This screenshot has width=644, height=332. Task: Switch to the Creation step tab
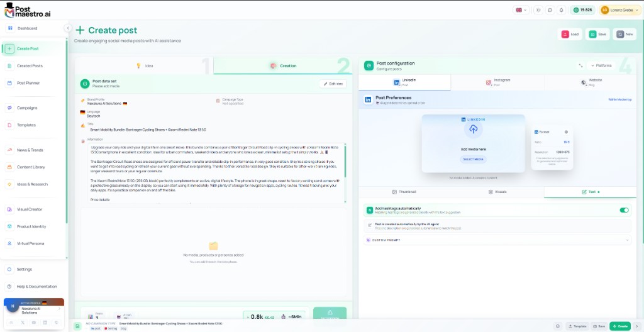click(x=283, y=66)
